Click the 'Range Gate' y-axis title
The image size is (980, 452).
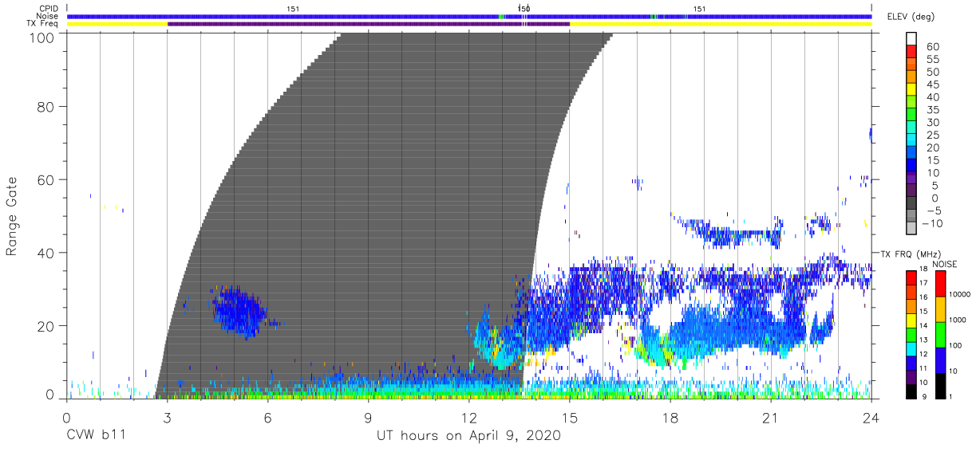tap(12, 216)
